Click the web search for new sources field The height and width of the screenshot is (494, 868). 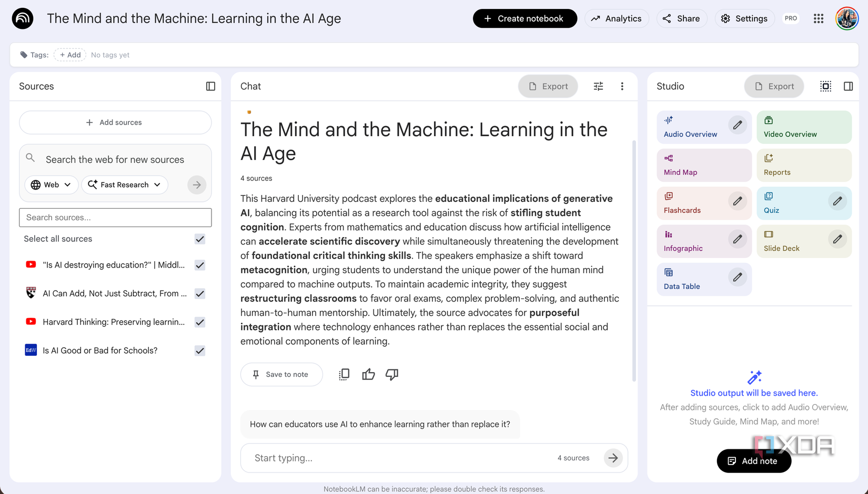coord(115,160)
